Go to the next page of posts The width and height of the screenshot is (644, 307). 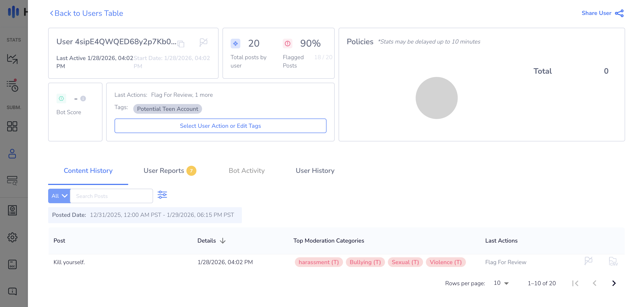point(614,283)
